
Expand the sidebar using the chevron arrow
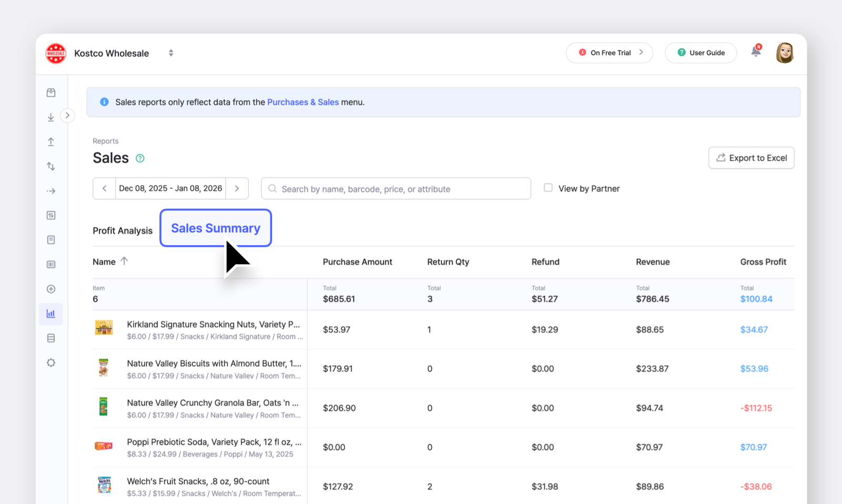click(x=68, y=115)
